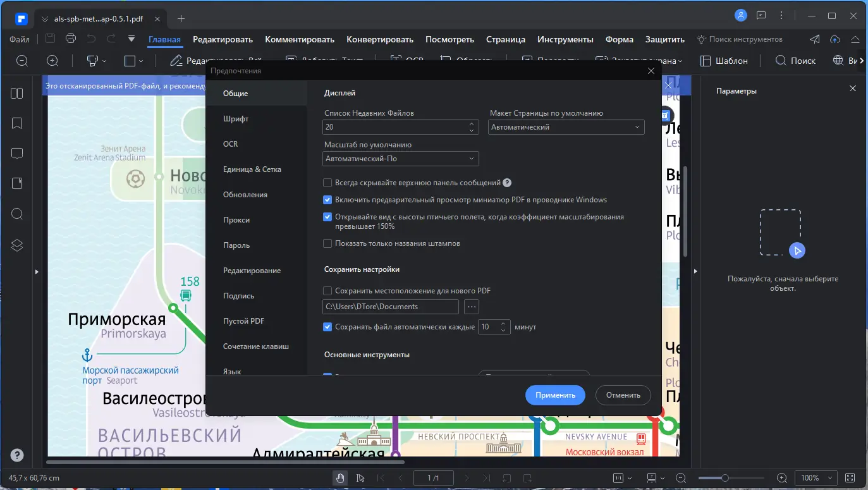Open the Шаблон template tool
868x490 pixels.
click(724, 61)
